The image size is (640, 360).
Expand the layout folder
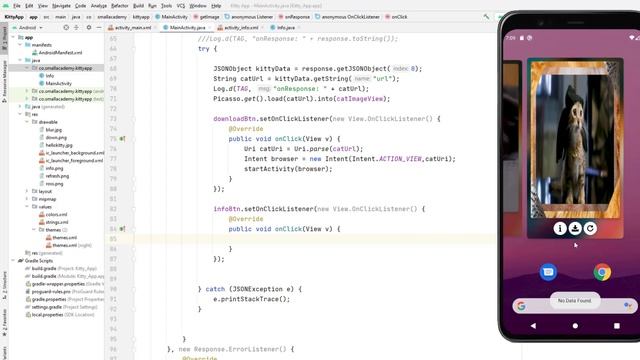[27, 191]
